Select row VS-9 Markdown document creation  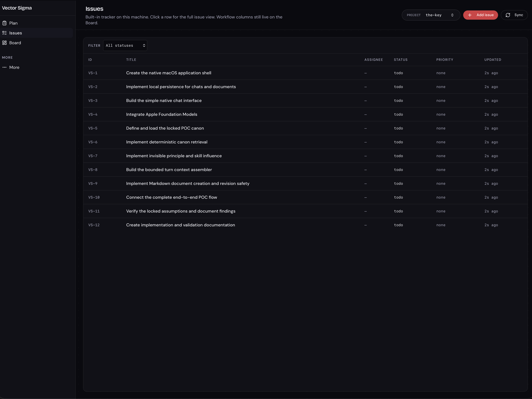pyautogui.click(x=305, y=184)
